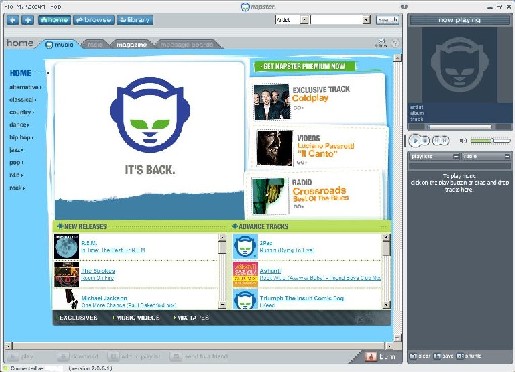This screenshot has height=372, width=515.
Task: Click the New Releases list down arrow
Action: pyautogui.click(x=222, y=305)
